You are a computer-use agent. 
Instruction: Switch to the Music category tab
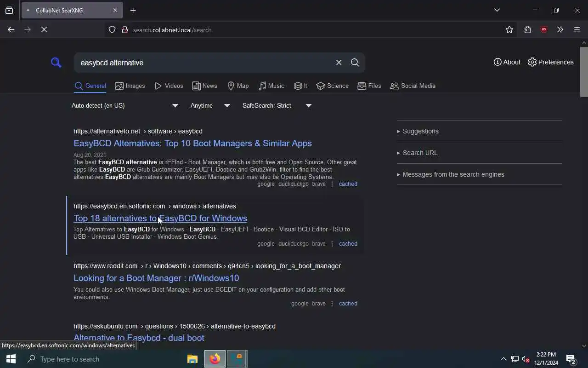click(x=271, y=86)
